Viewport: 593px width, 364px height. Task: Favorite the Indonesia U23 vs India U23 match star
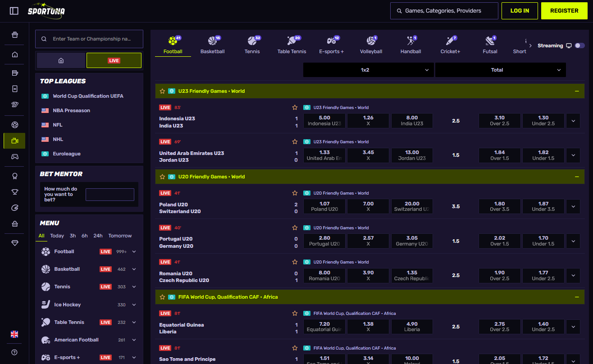[x=295, y=108]
